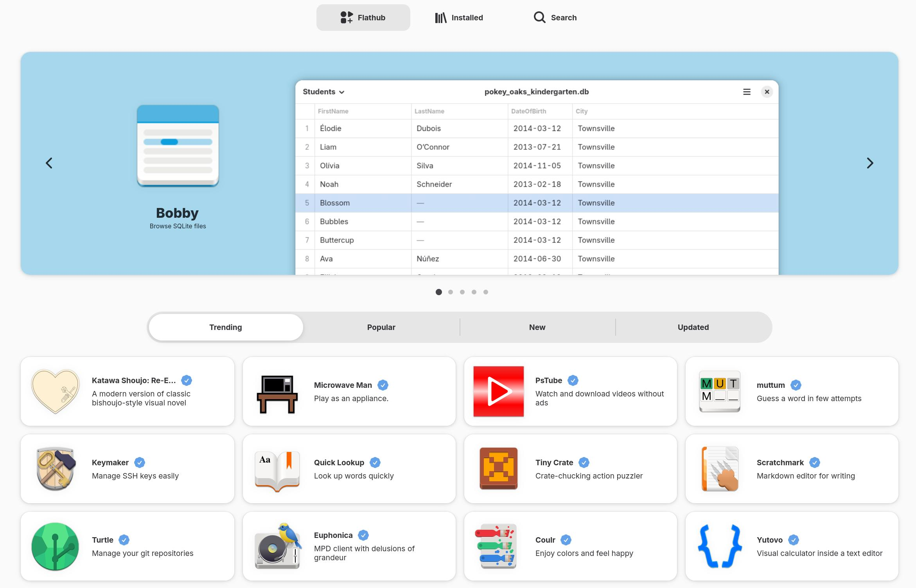The width and height of the screenshot is (916, 588).
Task: Open the Bobby featured app title
Action: [x=177, y=213]
